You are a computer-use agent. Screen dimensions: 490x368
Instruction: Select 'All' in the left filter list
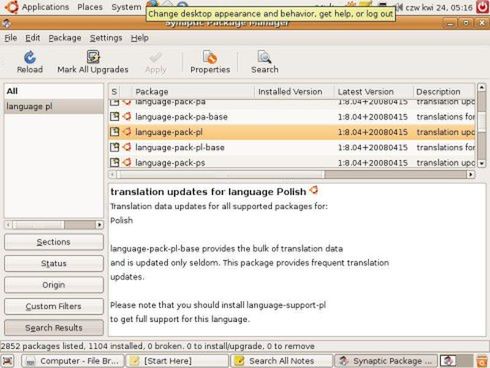pyautogui.click(x=54, y=91)
